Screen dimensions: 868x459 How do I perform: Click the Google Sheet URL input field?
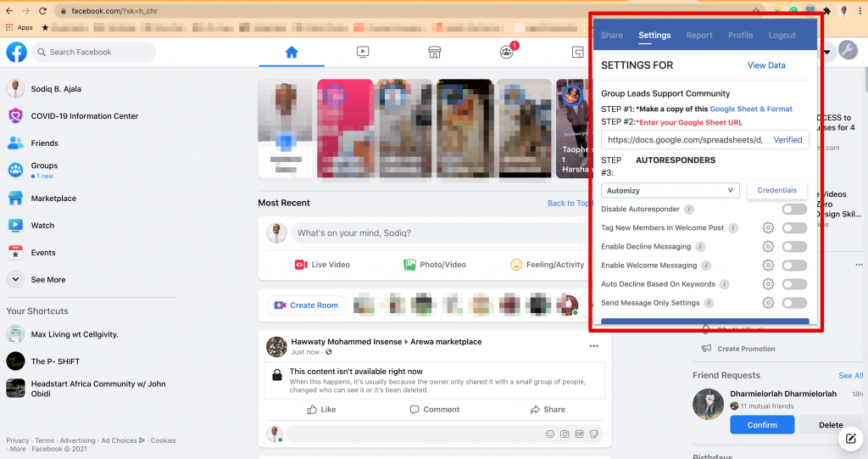[684, 140]
